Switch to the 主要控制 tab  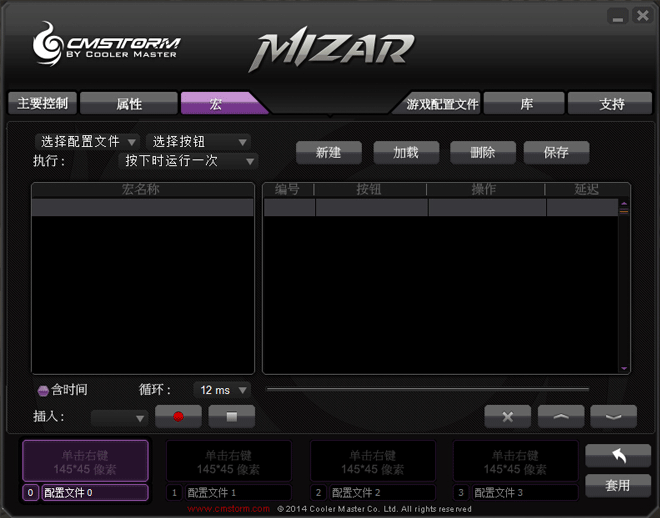43,103
